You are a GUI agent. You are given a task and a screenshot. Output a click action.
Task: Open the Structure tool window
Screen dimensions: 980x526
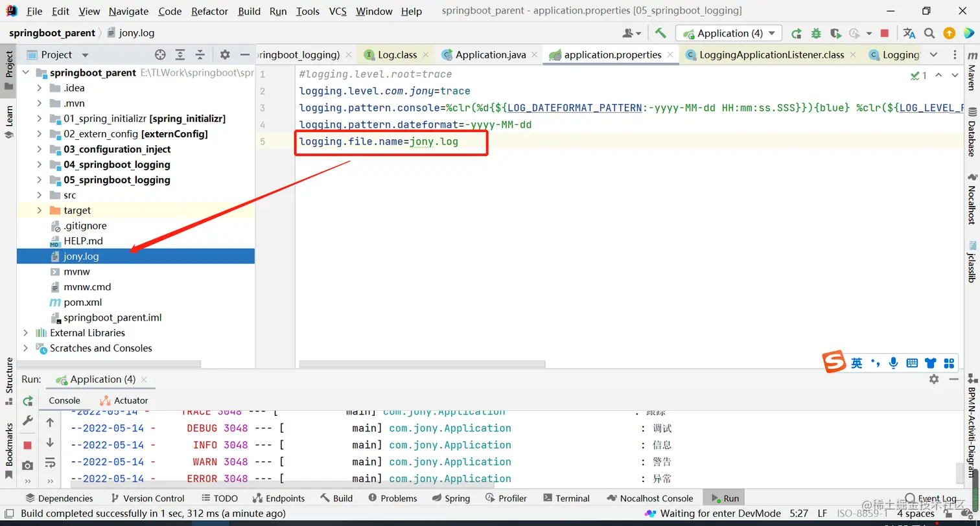(x=9, y=382)
